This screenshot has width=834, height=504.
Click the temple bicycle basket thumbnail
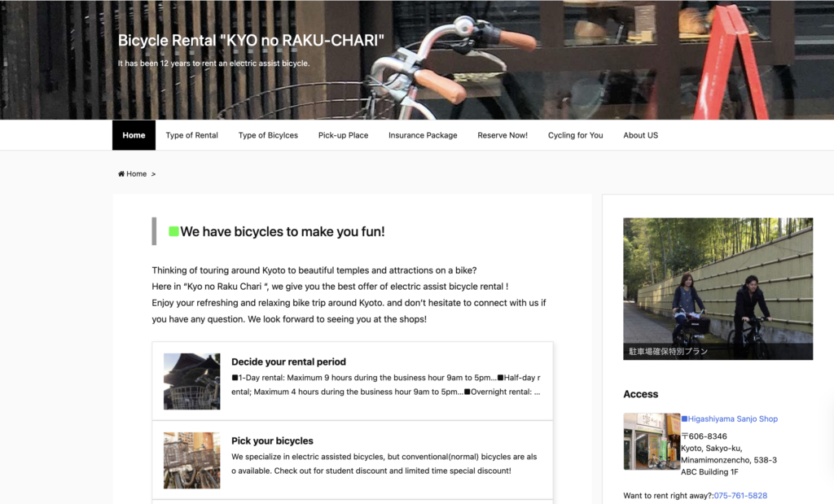coord(191,381)
